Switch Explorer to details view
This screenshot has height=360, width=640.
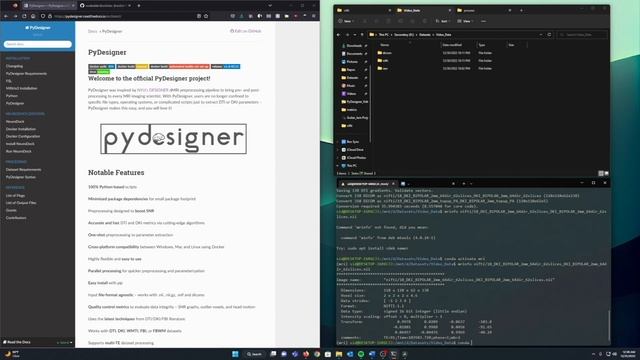601,173
